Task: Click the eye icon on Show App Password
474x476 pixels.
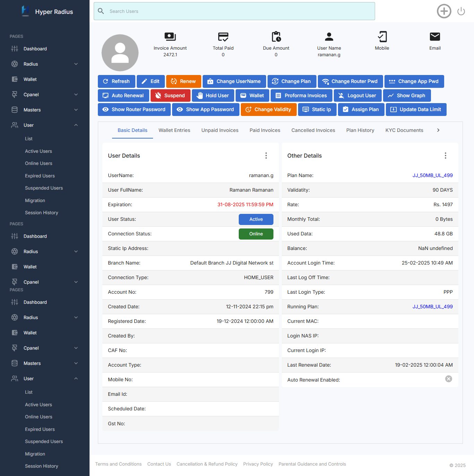Action: pos(180,109)
